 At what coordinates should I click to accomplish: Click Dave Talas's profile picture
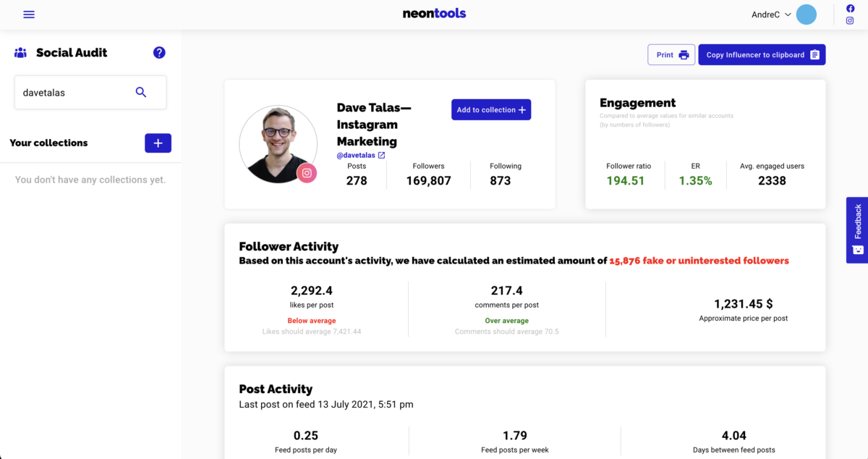[278, 143]
